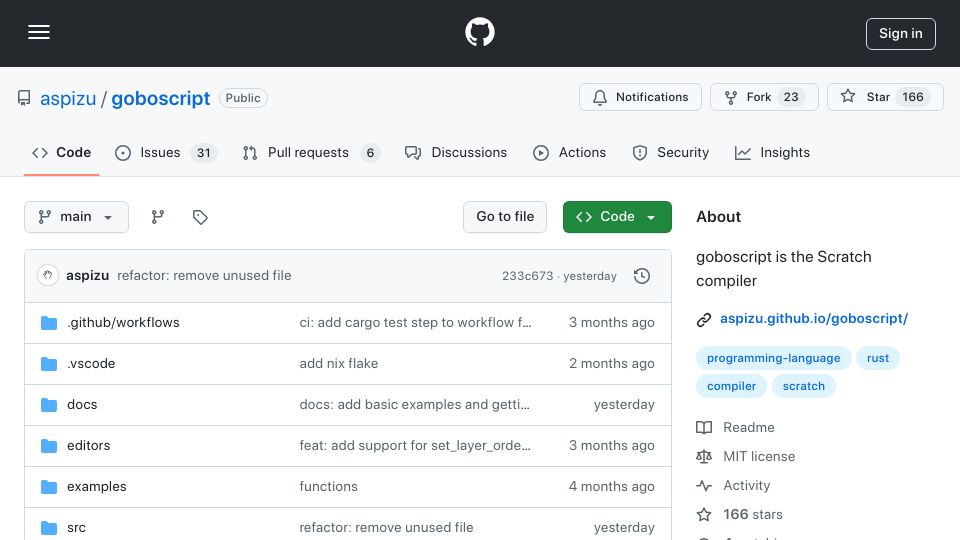
Task: Click the fork count 23
Action: coord(791,97)
